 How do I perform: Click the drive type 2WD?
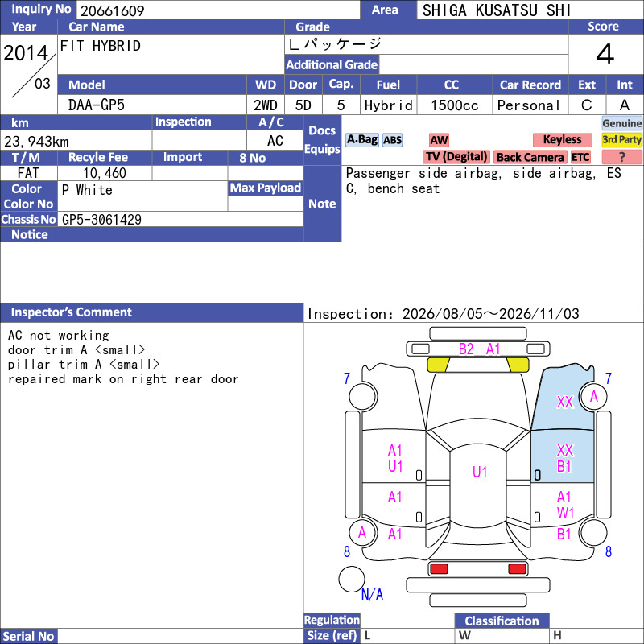point(266,105)
